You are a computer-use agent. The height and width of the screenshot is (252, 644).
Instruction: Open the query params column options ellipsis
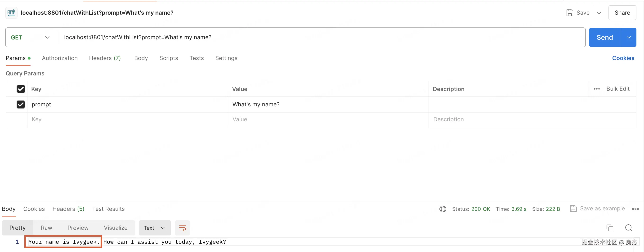tap(597, 89)
